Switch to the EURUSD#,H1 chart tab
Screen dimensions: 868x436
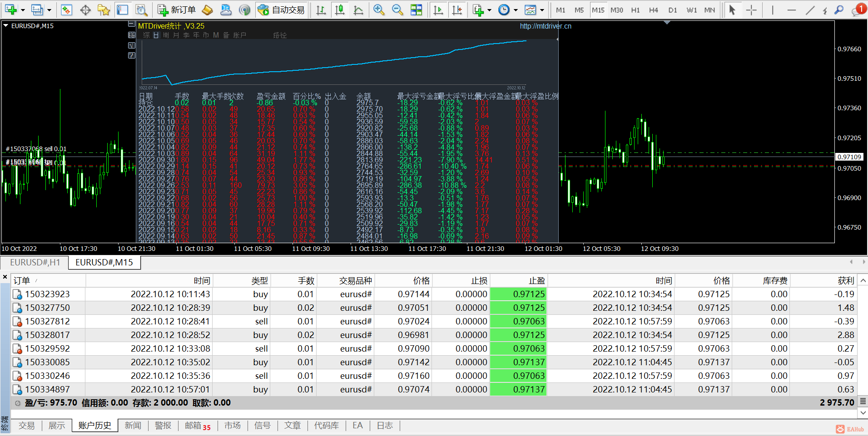pyautogui.click(x=35, y=262)
